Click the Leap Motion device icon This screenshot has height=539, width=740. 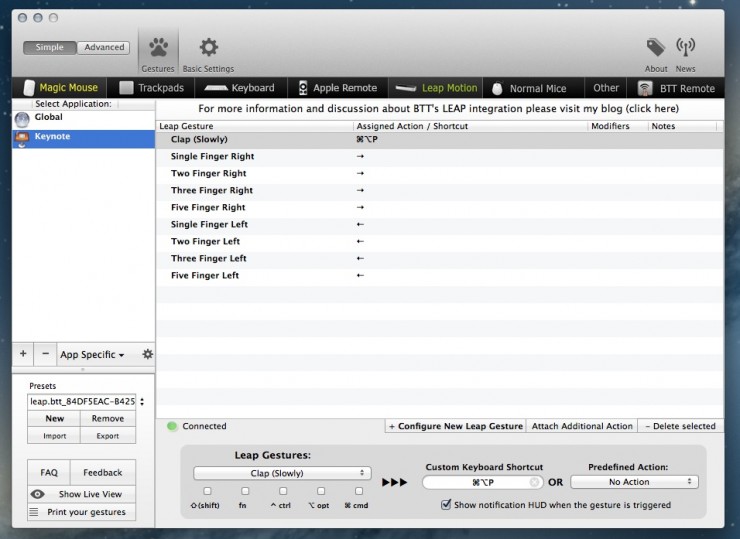coord(406,88)
